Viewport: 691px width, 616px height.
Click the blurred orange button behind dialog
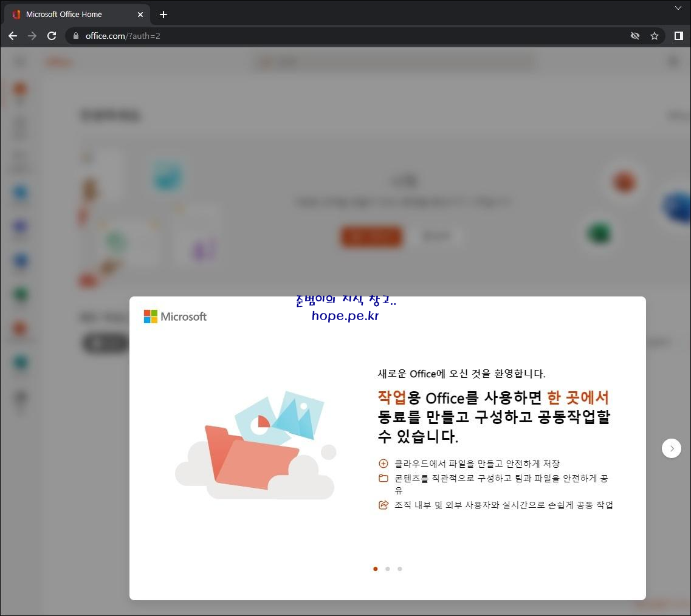[371, 236]
